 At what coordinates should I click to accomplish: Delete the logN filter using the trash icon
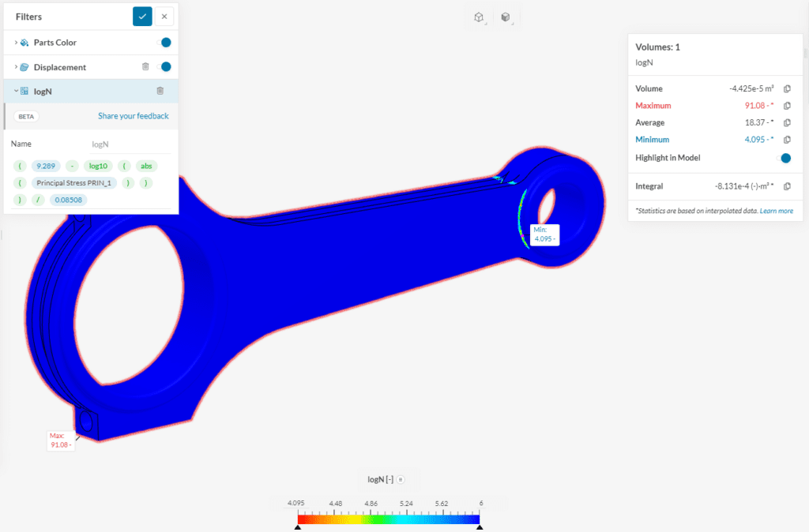point(160,91)
